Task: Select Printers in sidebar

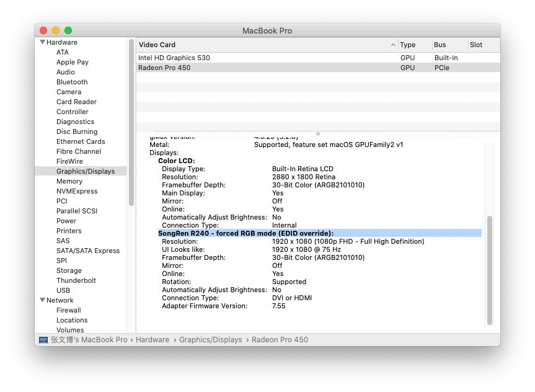Action: click(69, 231)
